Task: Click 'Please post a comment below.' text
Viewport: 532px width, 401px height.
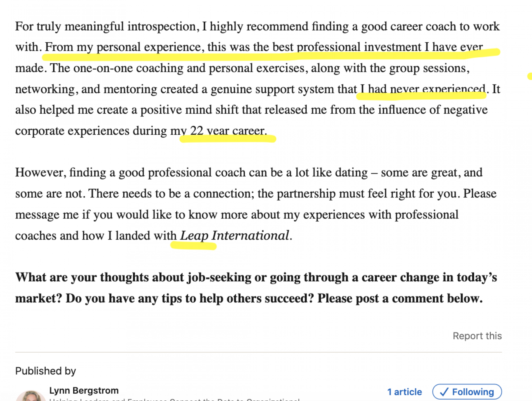Action: (x=400, y=299)
